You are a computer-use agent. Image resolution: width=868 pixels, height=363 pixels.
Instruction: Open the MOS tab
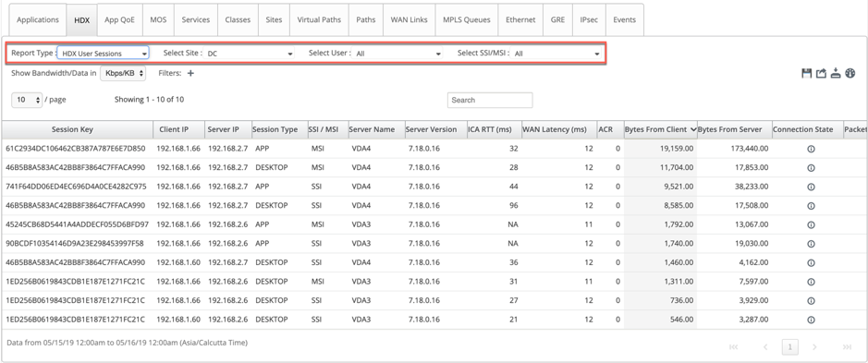(158, 19)
